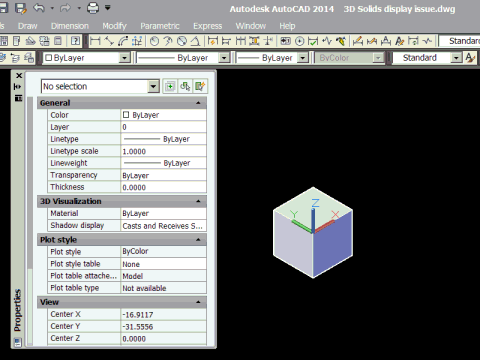
Task: Open lineweight control ByLayer dropdown arrow
Action: 303,58
